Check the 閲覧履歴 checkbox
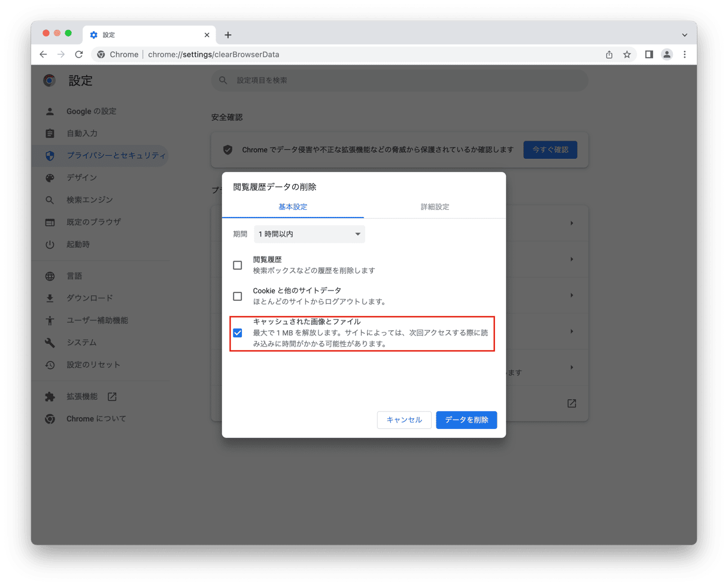Screen dimensions: 728x586 238,265
